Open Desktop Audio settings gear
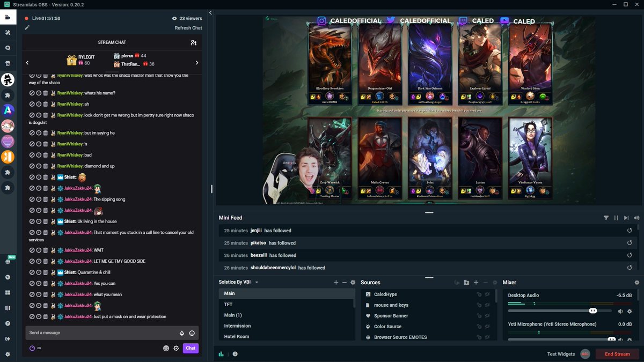 [x=630, y=311]
